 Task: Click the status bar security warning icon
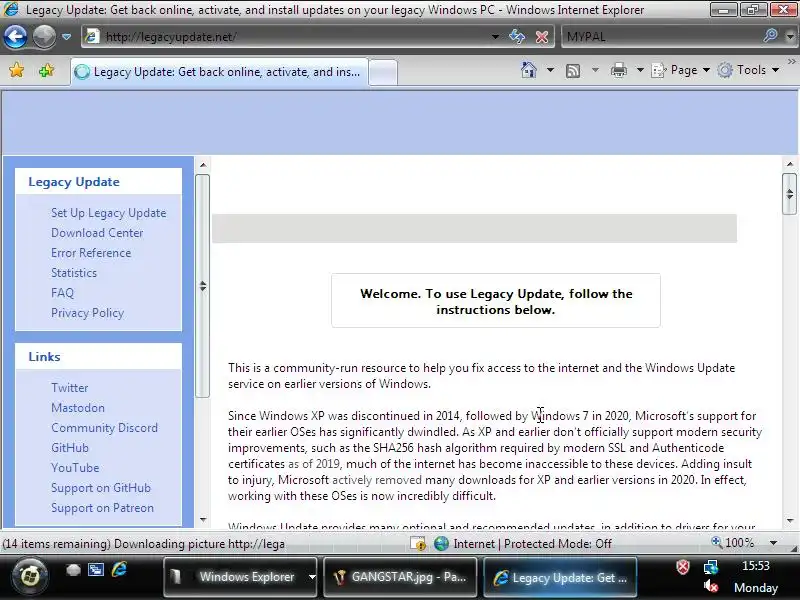(x=418, y=544)
